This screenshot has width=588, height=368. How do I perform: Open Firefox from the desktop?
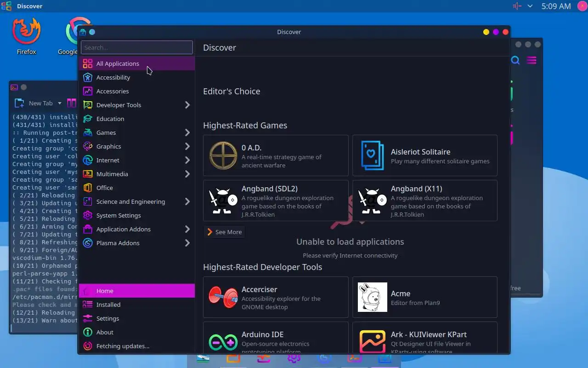tap(27, 36)
